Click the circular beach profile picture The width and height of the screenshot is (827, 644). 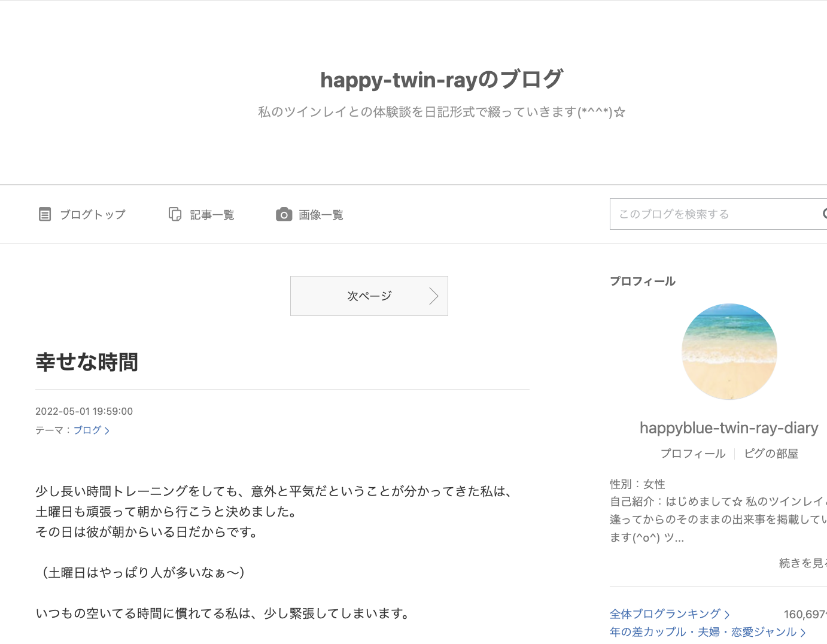pos(729,351)
